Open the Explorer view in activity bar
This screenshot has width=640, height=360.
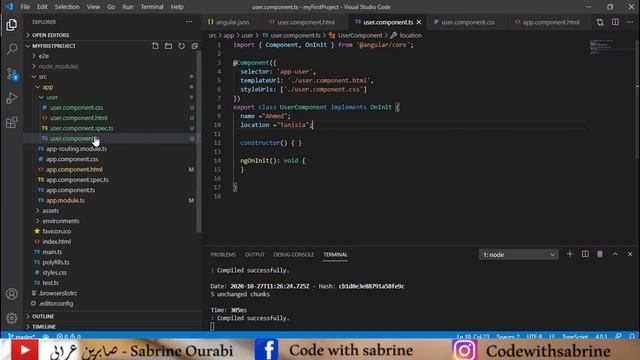[x=11, y=25]
